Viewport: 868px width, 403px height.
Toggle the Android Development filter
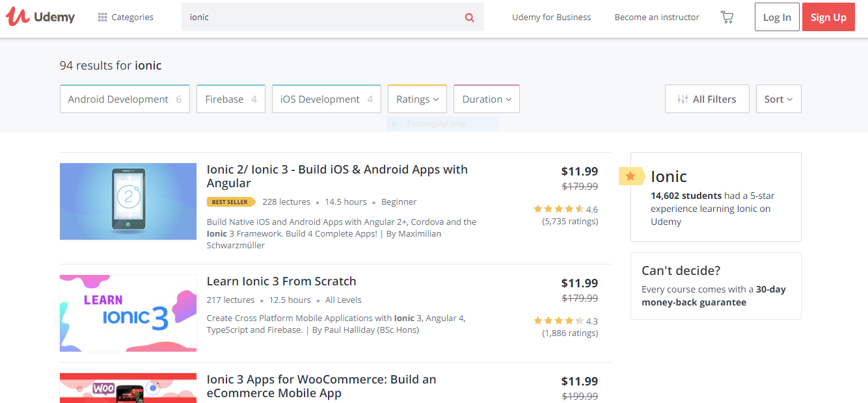[124, 99]
